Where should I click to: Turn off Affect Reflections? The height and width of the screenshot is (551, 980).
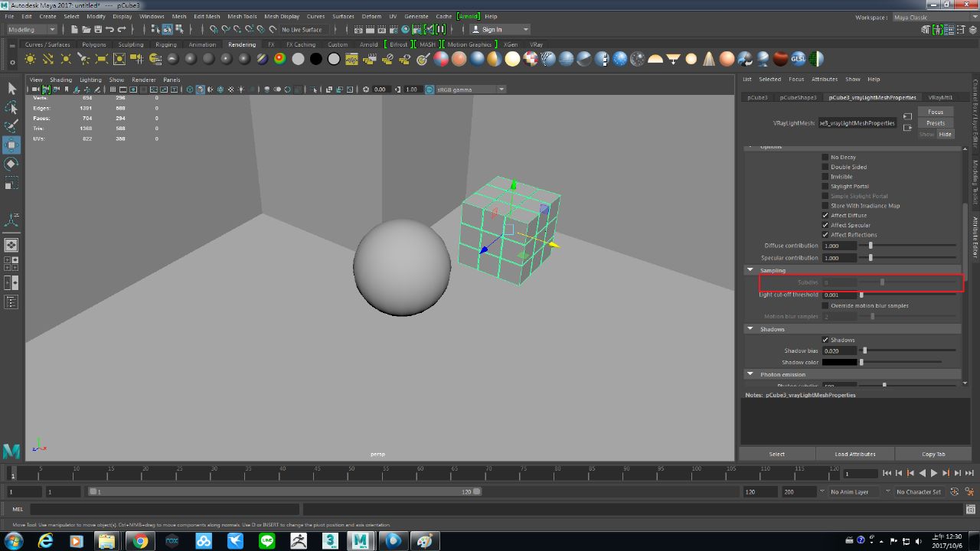pos(825,235)
